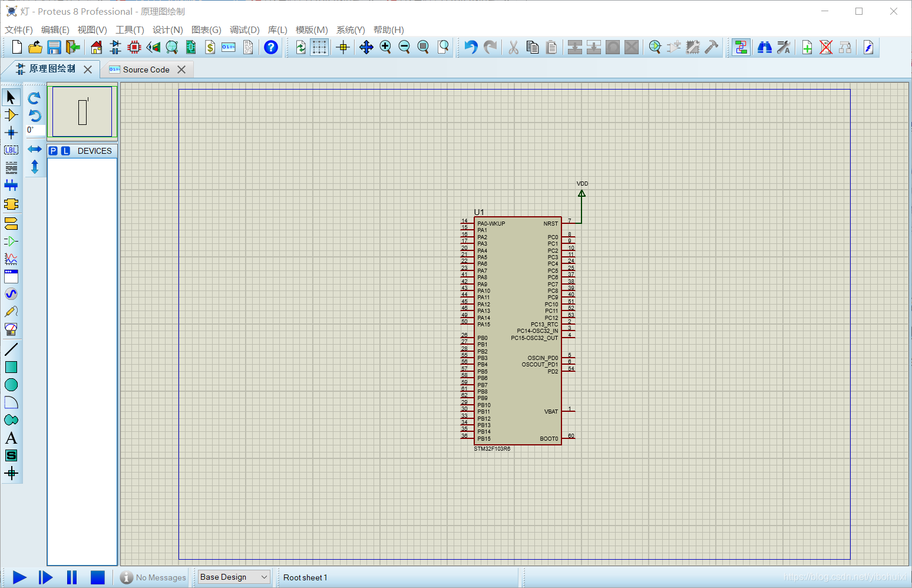
Task: Open the 工具(T) menu
Action: click(x=130, y=30)
